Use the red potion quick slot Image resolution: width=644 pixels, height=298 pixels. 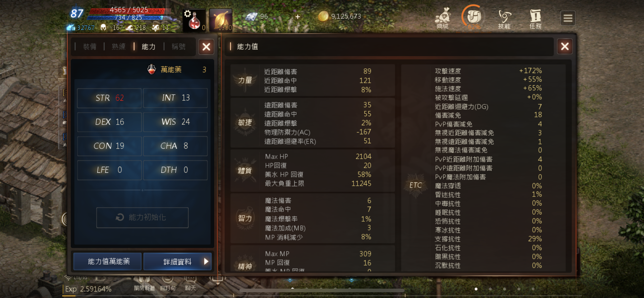point(194,20)
